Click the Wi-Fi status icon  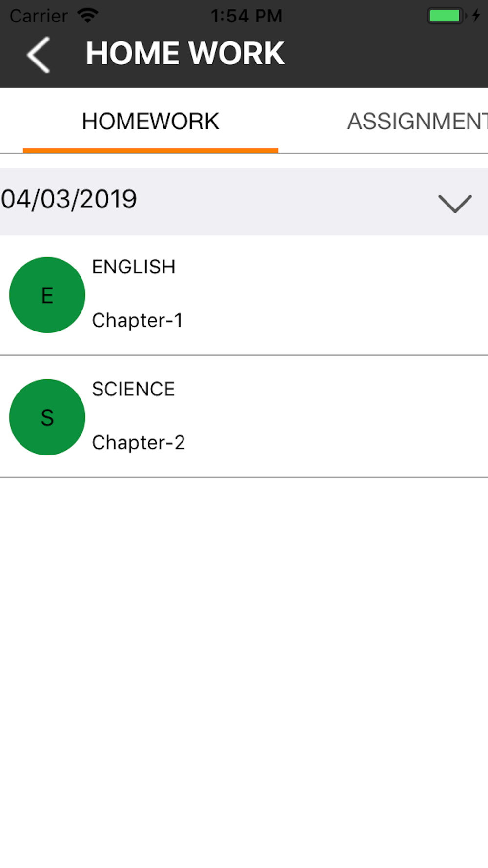(88, 16)
